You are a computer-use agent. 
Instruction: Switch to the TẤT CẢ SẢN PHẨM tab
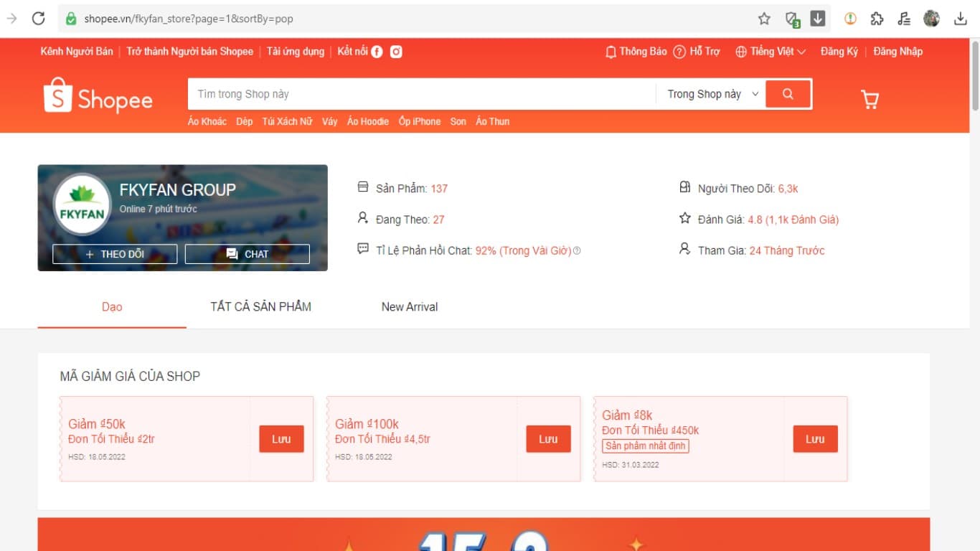[x=260, y=307]
